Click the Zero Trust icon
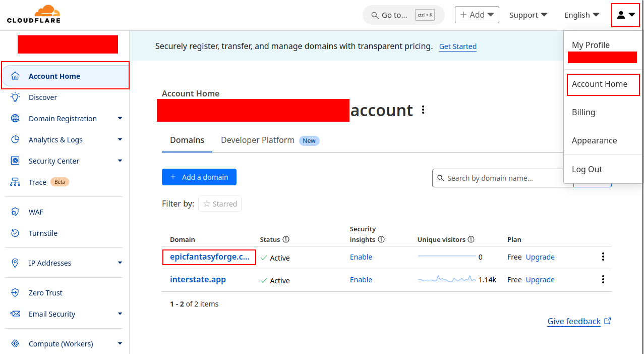644x354 pixels. tap(15, 293)
